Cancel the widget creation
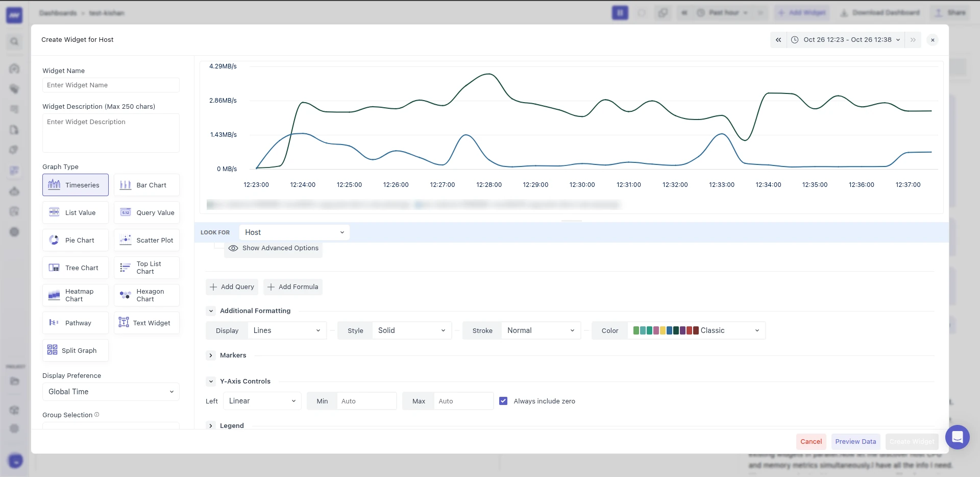 pos(811,442)
